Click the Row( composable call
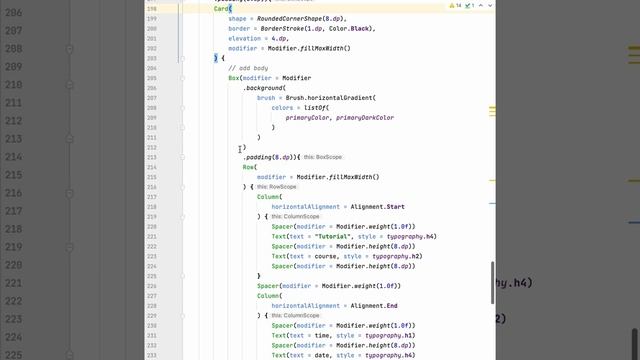The height and width of the screenshot is (360, 640). coord(249,167)
